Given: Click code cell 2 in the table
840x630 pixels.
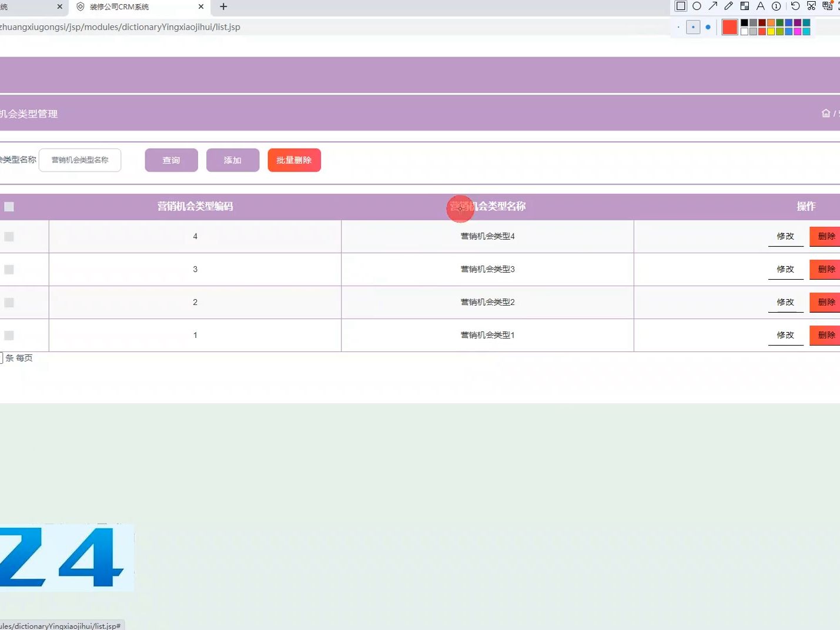Looking at the screenshot, I should (x=195, y=302).
